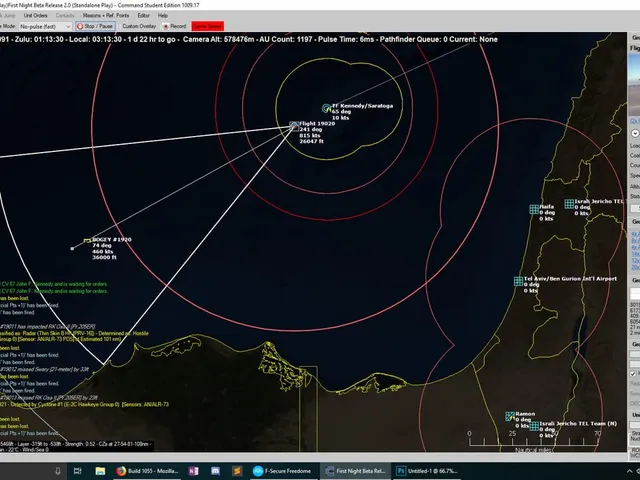The width and height of the screenshot is (640, 480).
Task: Select the TF Kennedy/Saratoga task force icon
Action: coord(326,108)
